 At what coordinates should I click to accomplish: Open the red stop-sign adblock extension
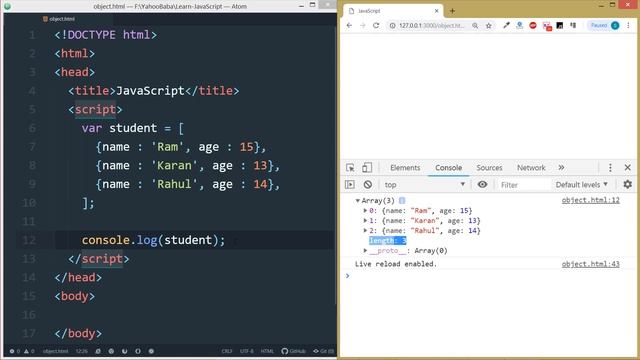point(533,25)
